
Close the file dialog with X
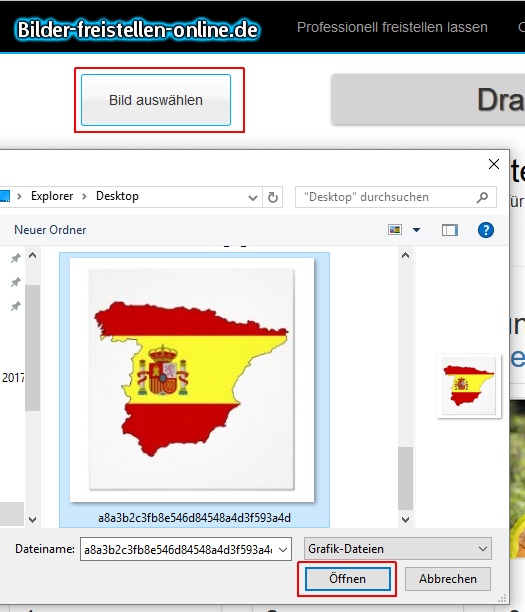(x=494, y=164)
